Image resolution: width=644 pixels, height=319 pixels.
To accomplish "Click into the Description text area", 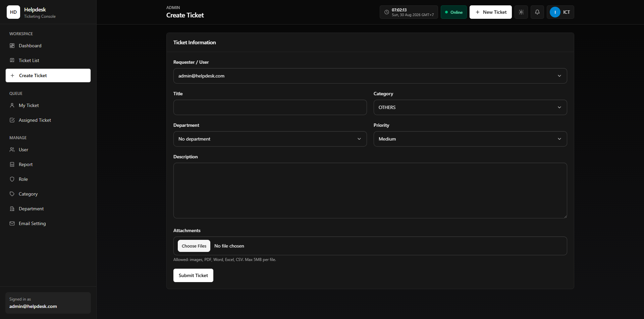I will coord(370,191).
